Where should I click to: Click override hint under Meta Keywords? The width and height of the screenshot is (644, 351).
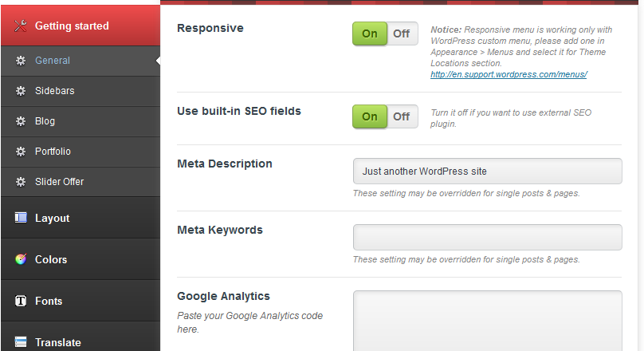click(x=466, y=259)
